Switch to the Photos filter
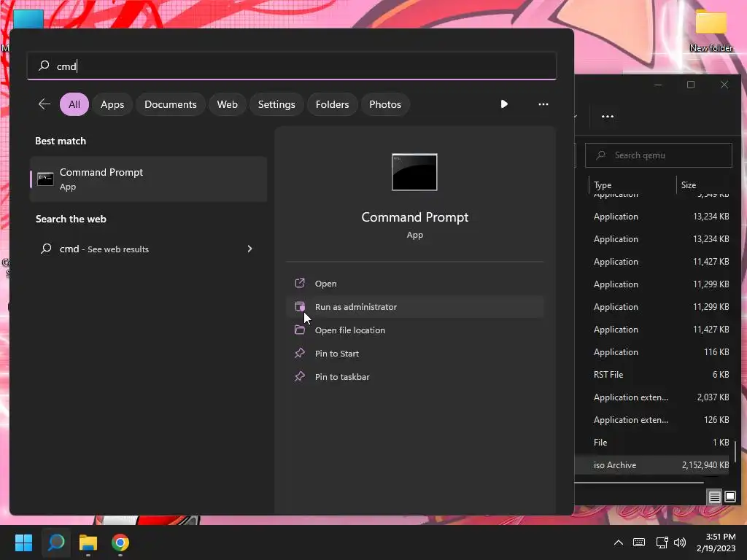Viewport: 747px width, 560px height. [x=385, y=104]
